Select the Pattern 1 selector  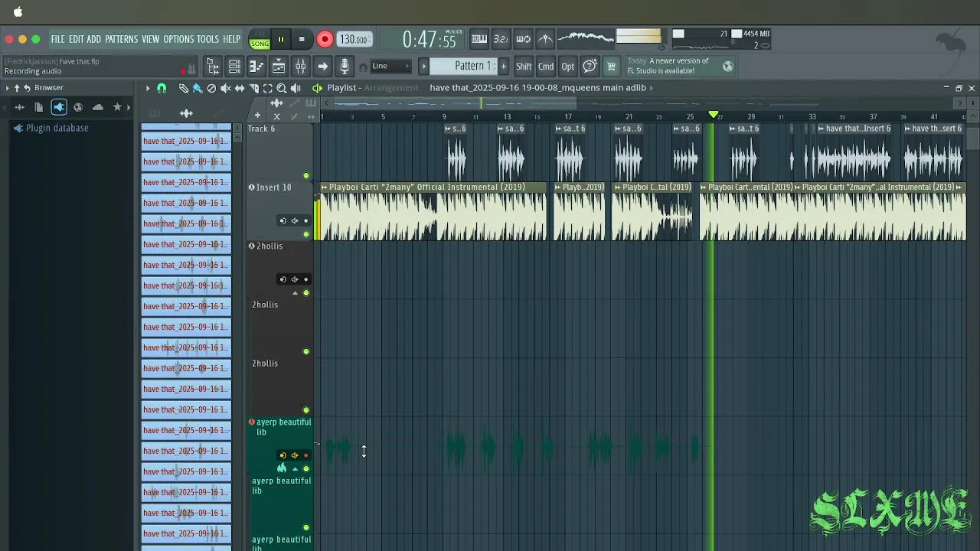pos(464,67)
